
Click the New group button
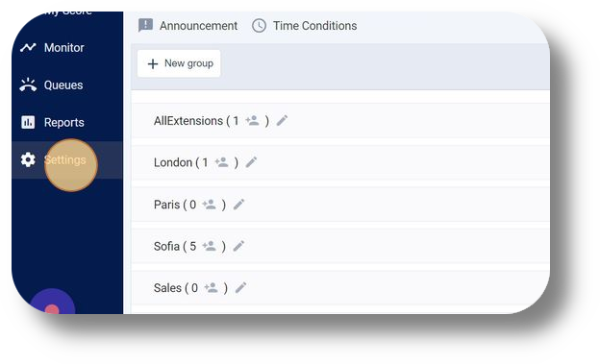[x=179, y=63]
